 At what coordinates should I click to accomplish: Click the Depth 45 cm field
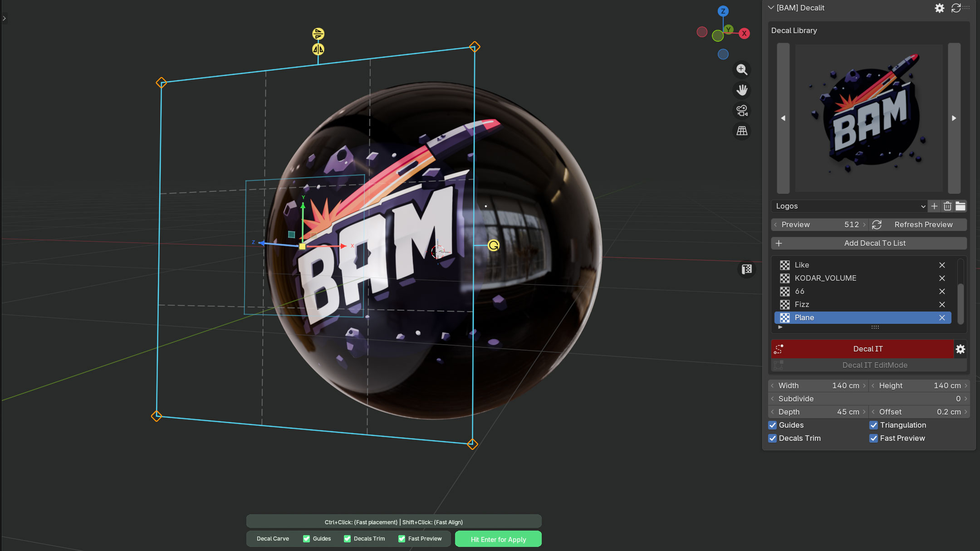click(x=818, y=412)
